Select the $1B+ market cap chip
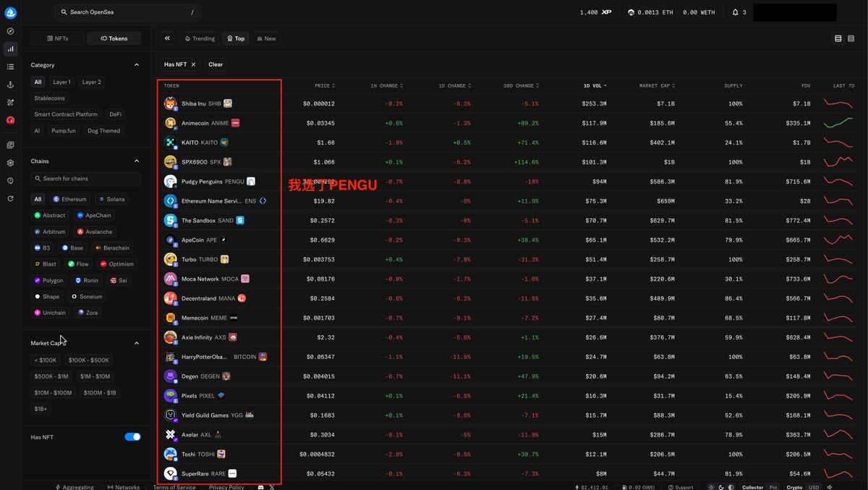Viewport: 868px width, 490px height. pyautogui.click(x=41, y=409)
